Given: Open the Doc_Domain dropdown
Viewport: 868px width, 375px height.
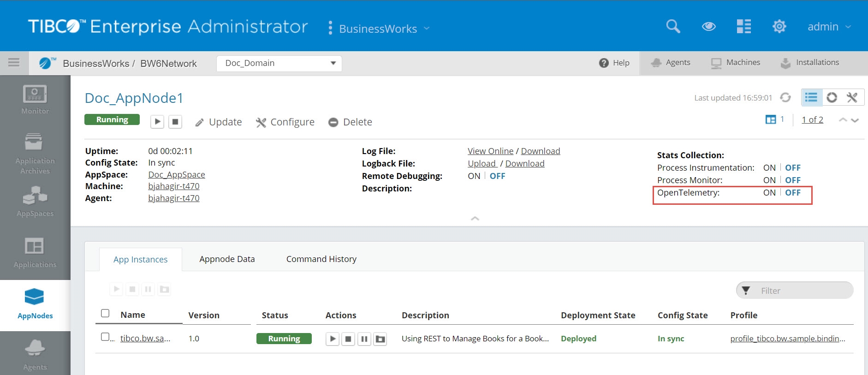Looking at the screenshot, I should point(279,63).
